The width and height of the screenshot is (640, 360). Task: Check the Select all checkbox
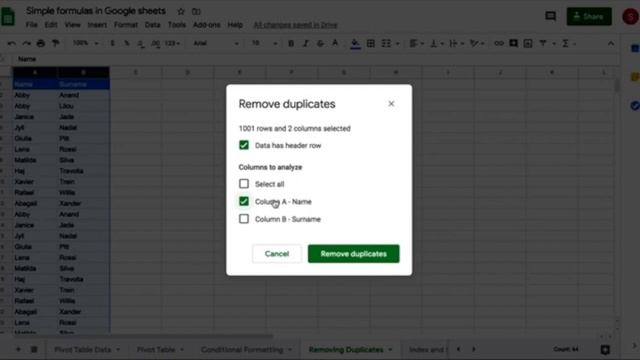pos(244,184)
